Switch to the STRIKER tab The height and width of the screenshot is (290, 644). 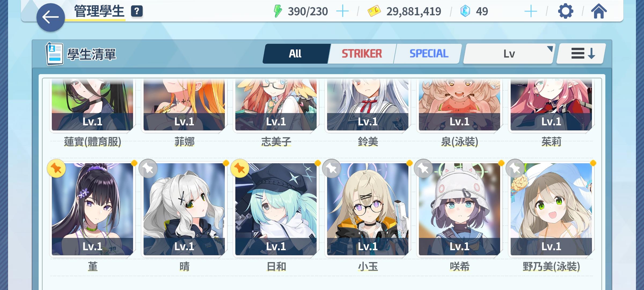point(362,54)
